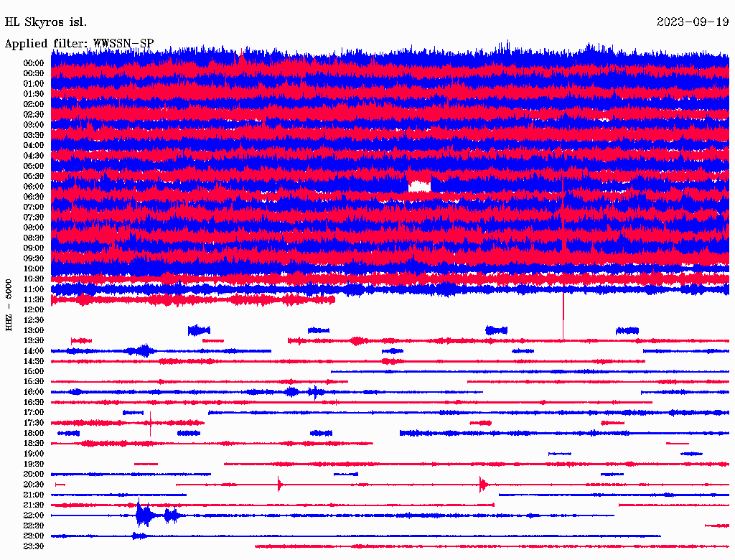This screenshot has height=560, width=735.
Task: Select the 10:30 time label
Action: pyautogui.click(x=34, y=279)
